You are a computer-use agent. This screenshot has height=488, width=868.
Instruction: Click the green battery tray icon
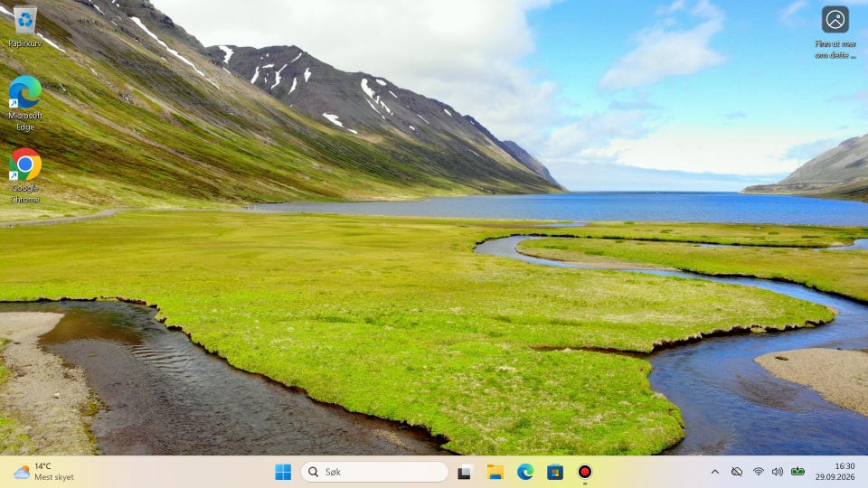pyautogui.click(x=797, y=472)
